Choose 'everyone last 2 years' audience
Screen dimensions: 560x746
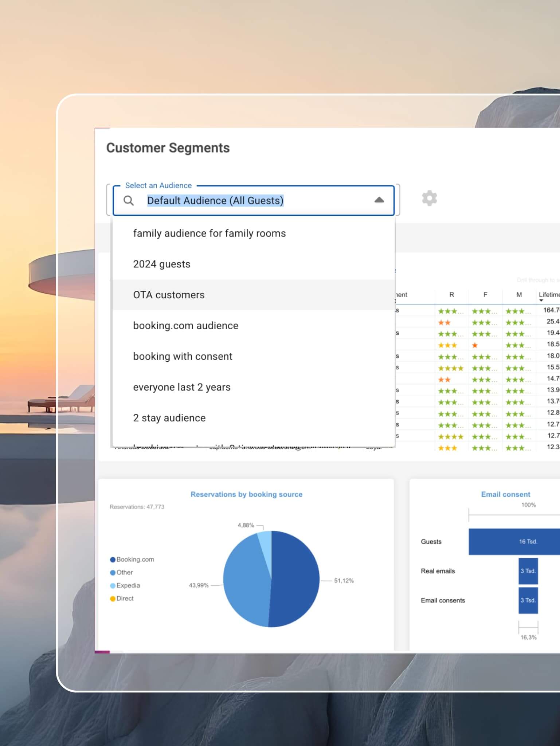click(181, 387)
